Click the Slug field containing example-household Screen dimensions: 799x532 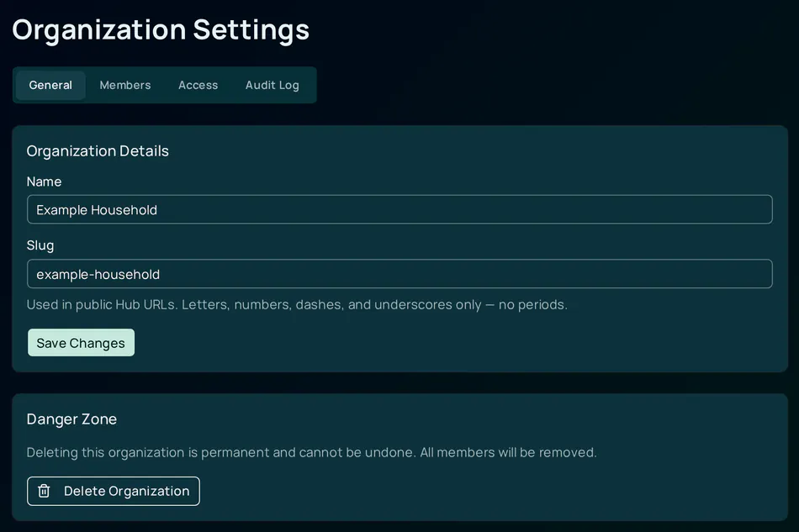(399, 274)
